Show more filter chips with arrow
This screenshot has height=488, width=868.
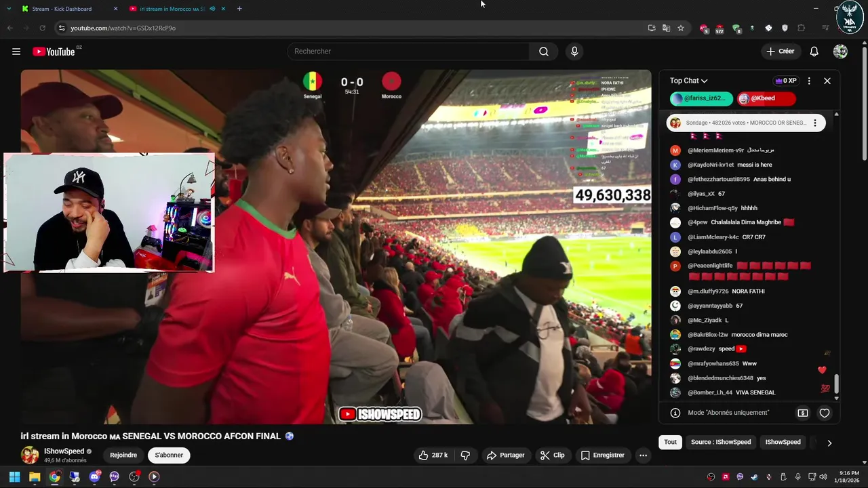pyautogui.click(x=829, y=443)
